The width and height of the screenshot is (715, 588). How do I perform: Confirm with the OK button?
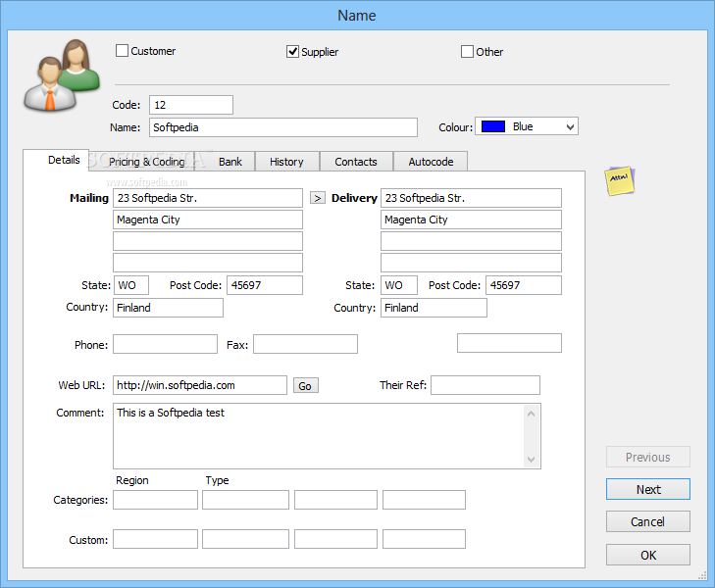tap(648, 555)
